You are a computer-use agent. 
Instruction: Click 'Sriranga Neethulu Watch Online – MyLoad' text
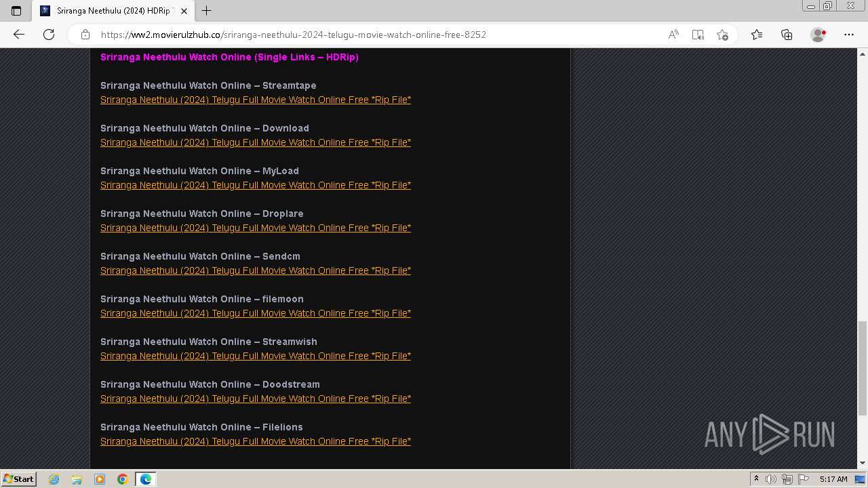pos(199,171)
